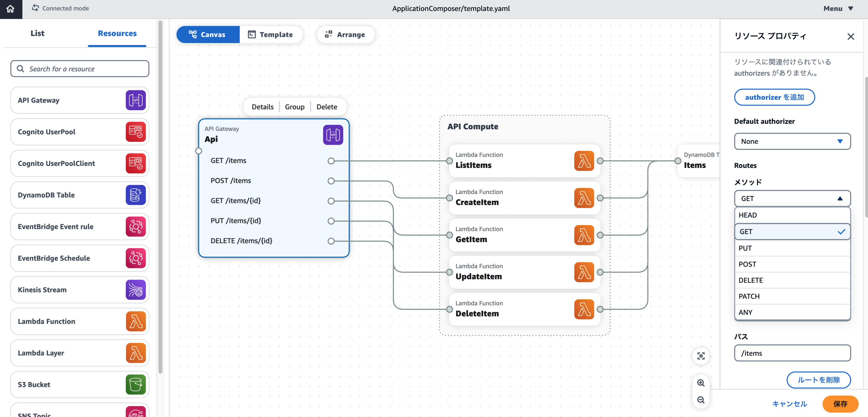Select the Lambda Function palette icon

point(135,322)
